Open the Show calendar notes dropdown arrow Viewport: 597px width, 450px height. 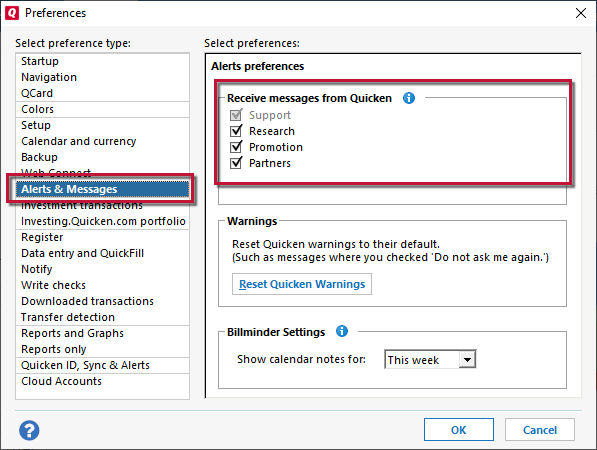(x=467, y=359)
